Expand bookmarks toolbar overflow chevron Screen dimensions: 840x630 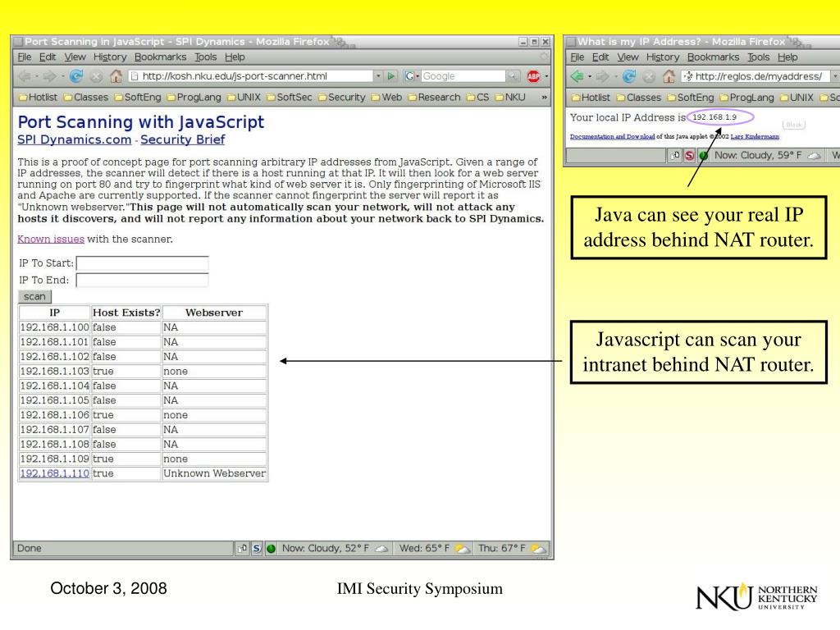click(x=545, y=98)
